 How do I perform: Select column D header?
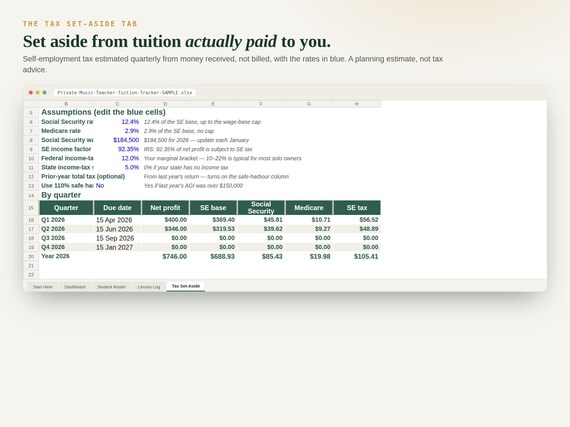[165, 104]
